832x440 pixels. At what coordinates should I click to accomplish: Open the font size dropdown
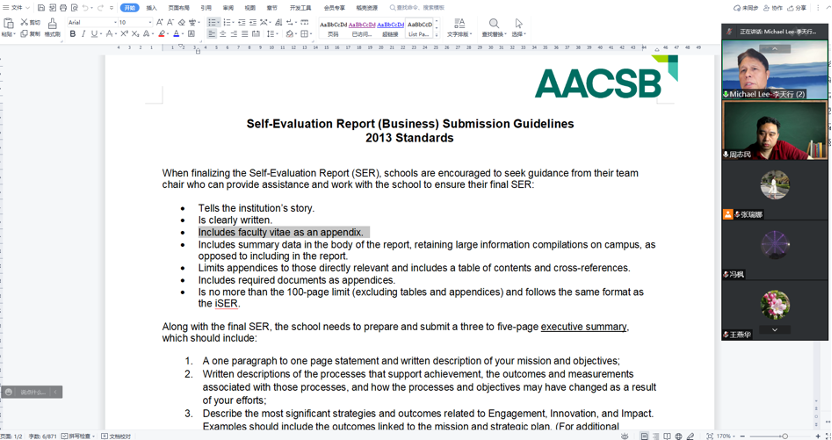click(x=133, y=22)
